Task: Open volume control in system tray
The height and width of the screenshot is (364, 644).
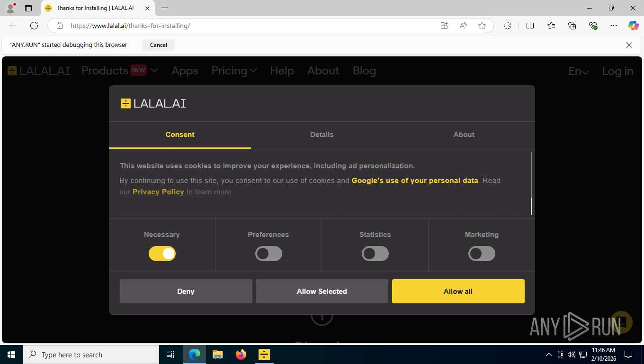Action: 571,355
